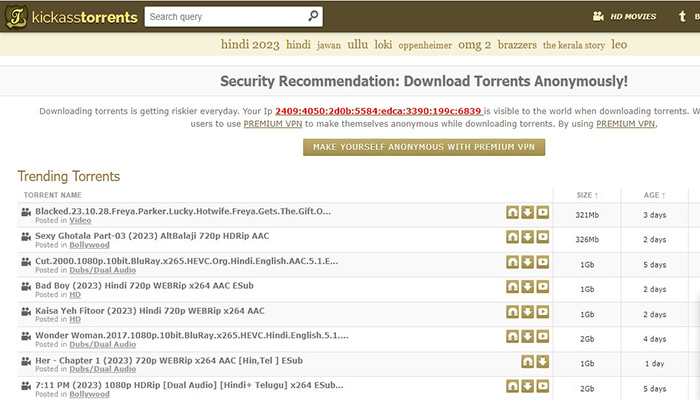Click play icon for Kaisa Yeh Fitoor

coord(543,312)
